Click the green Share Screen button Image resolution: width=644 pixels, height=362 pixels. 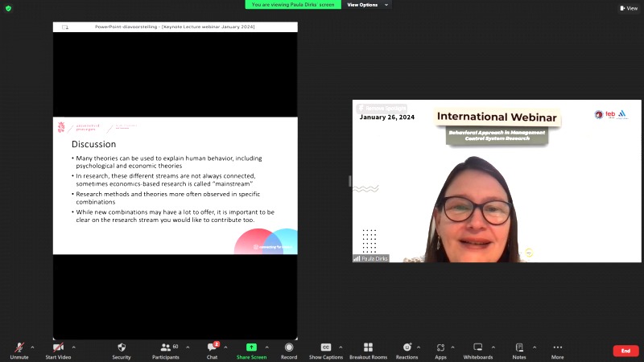click(251, 350)
